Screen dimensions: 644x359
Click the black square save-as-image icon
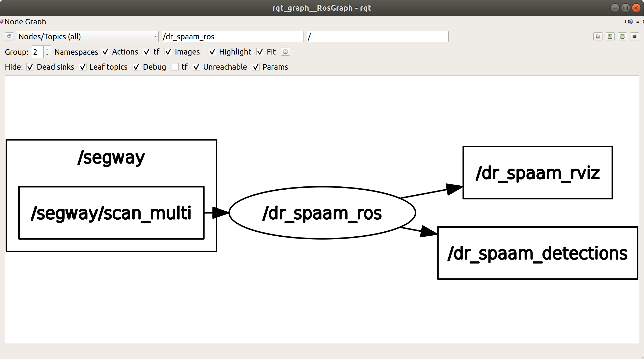635,36
